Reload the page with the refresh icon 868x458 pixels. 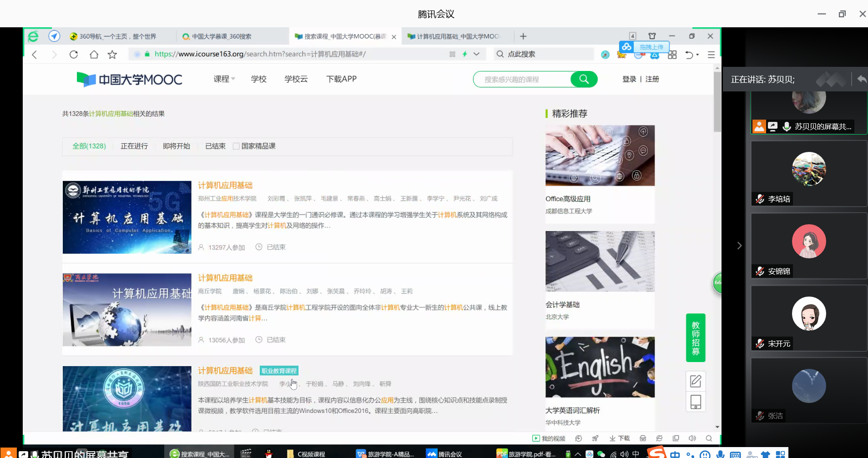point(74,55)
